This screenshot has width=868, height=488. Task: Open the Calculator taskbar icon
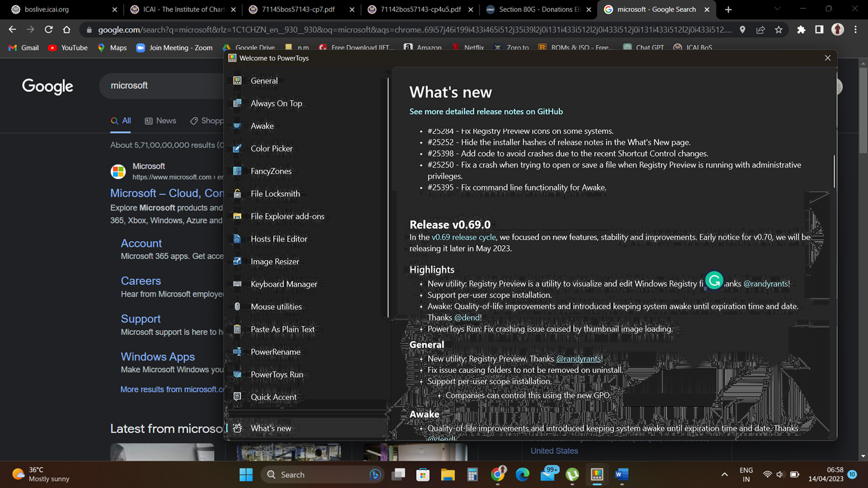[472, 475]
